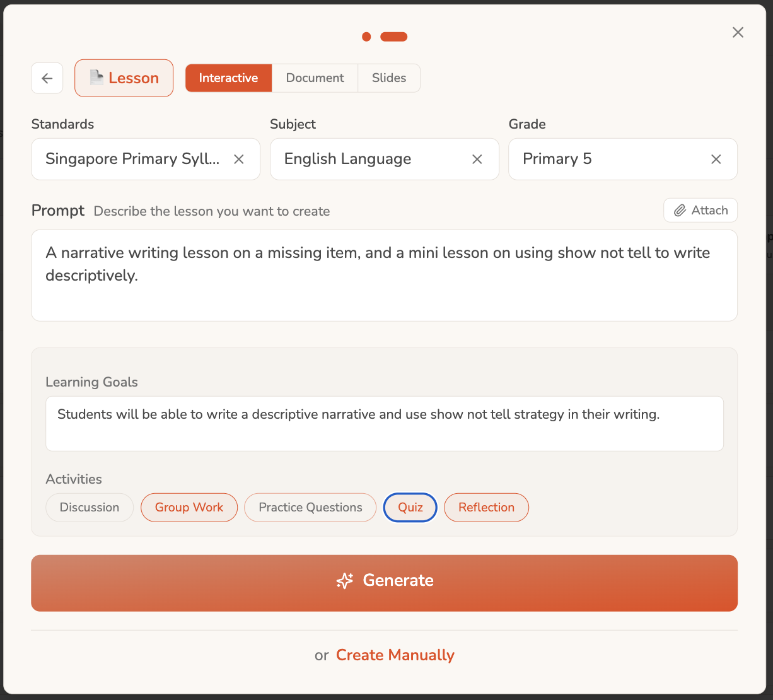Click the back arrow icon

(x=47, y=78)
